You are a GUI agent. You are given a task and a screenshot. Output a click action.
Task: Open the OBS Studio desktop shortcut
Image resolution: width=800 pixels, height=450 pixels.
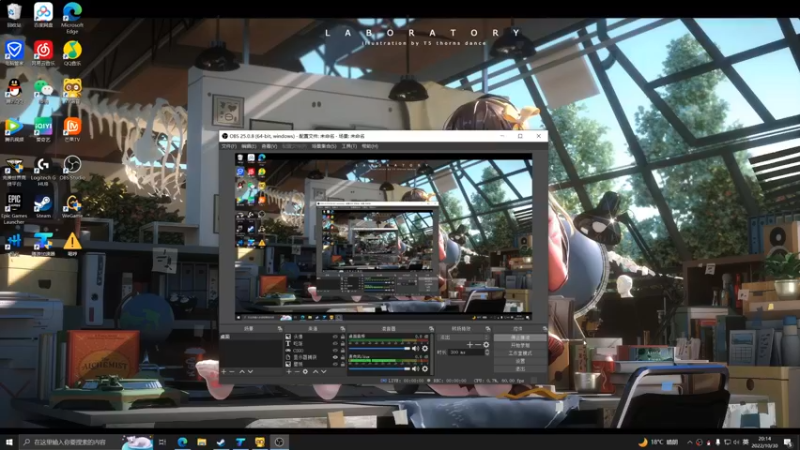pyautogui.click(x=72, y=168)
